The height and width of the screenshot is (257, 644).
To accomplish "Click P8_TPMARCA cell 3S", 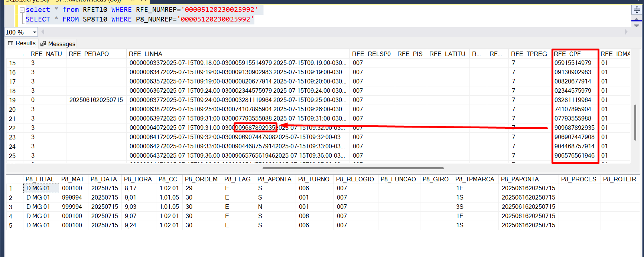I will (x=476, y=207).
